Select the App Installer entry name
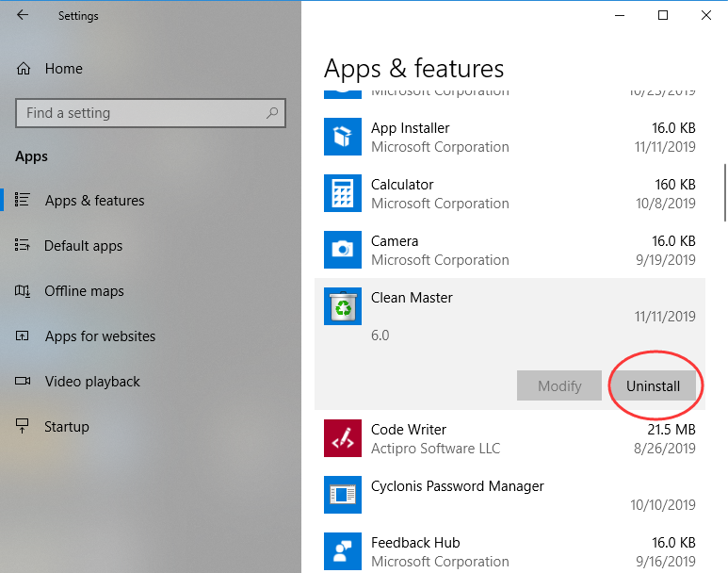Screen dimensions: 728x573 click(411, 128)
